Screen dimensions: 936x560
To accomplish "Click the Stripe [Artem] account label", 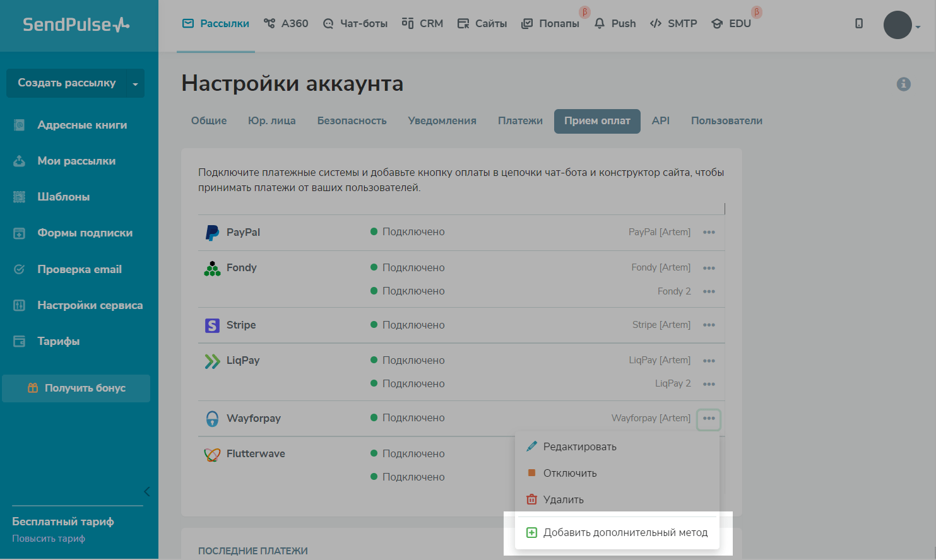I will (661, 325).
